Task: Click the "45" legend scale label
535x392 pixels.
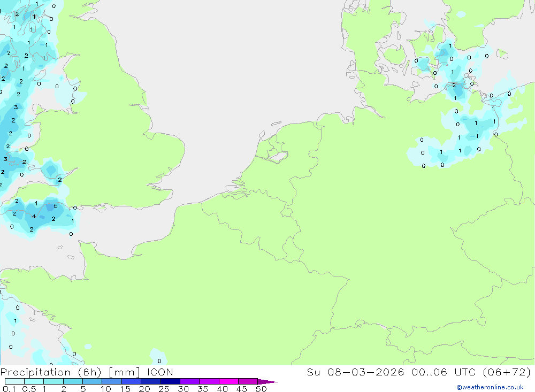Action: pyautogui.click(x=242, y=389)
